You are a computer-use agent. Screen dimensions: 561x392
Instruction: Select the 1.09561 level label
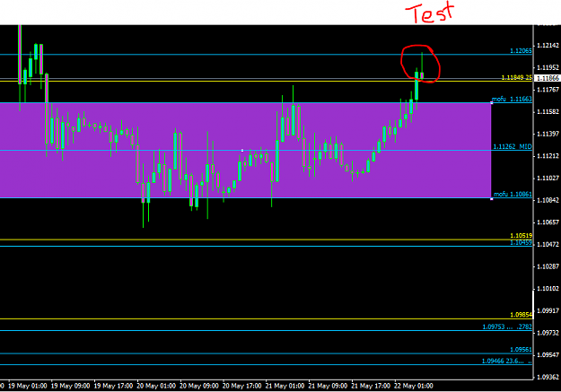click(521, 350)
